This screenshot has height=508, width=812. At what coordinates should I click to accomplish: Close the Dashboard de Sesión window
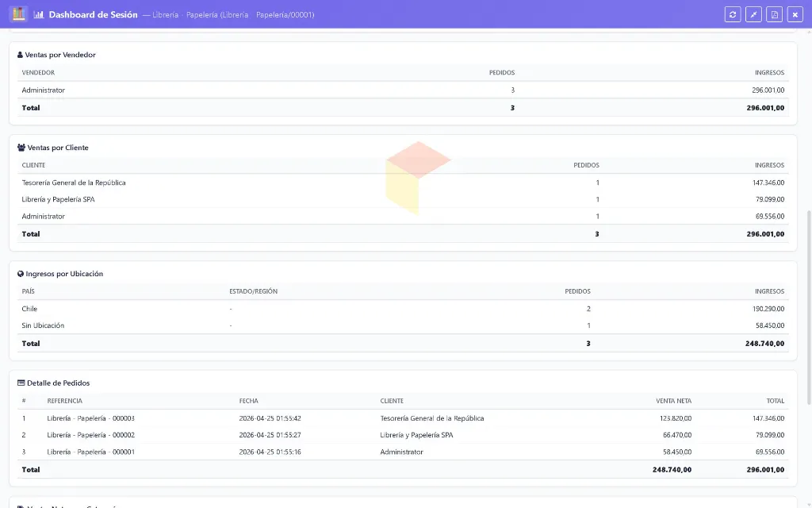point(795,14)
